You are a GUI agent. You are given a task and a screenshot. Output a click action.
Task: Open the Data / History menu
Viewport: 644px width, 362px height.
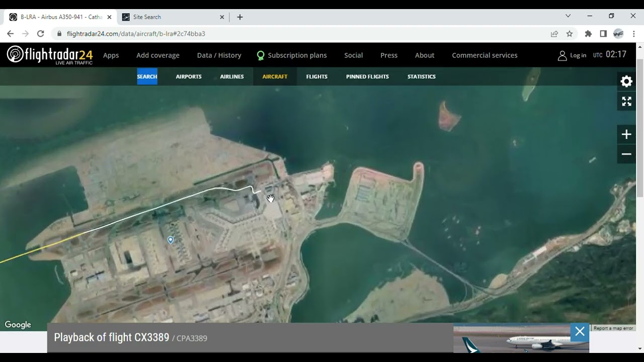click(x=219, y=55)
